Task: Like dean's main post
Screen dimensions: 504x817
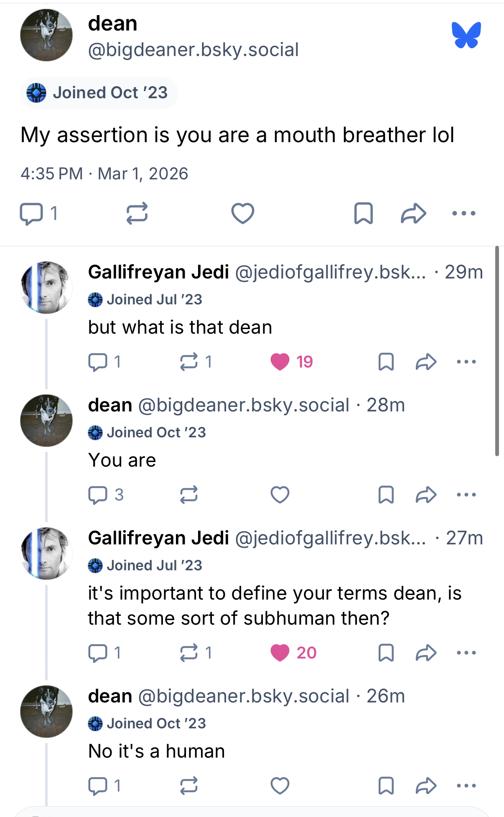Action: point(243,214)
